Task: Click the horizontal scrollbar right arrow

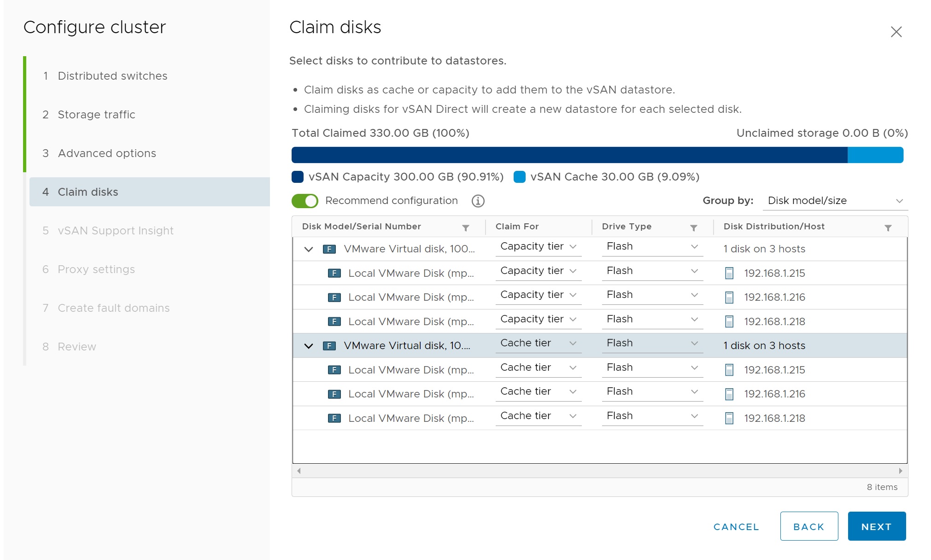Action: pyautogui.click(x=900, y=471)
